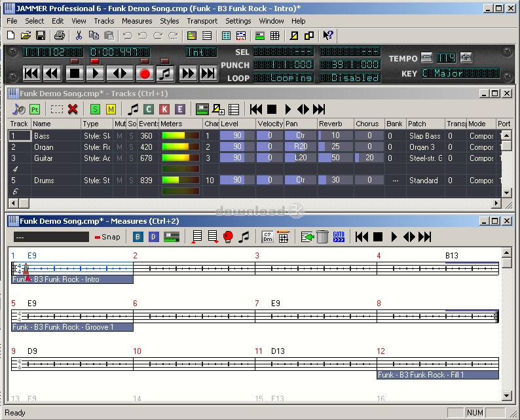Viewport: 520px width, 420px height.
Task: Click the main transport Stop button
Action: (x=75, y=73)
